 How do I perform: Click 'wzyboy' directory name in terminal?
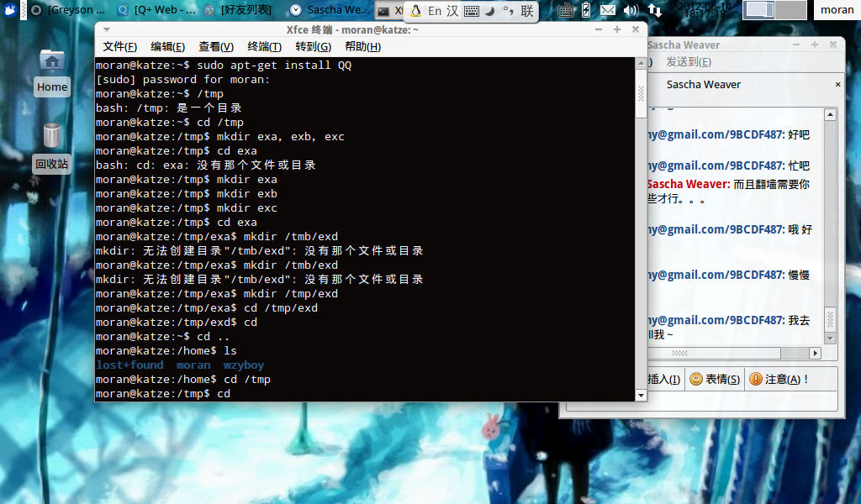(x=244, y=365)
